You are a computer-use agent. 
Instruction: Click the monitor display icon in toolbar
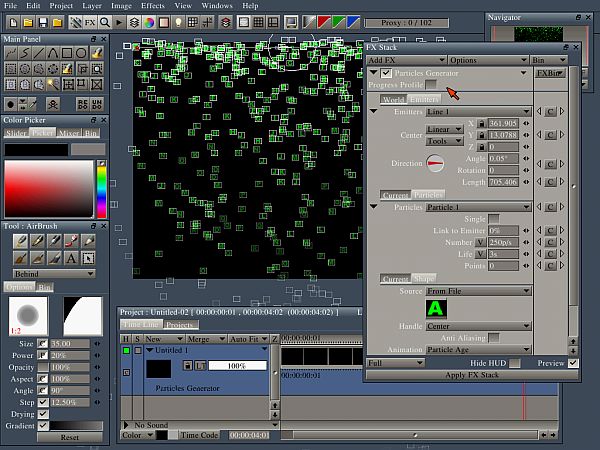click(291, 23)
